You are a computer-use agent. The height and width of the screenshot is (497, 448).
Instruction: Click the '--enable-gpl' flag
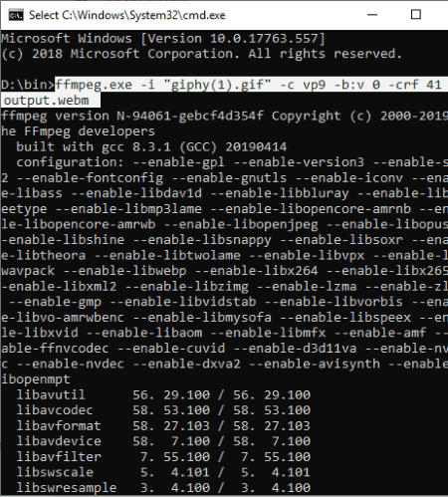point(179,162)
